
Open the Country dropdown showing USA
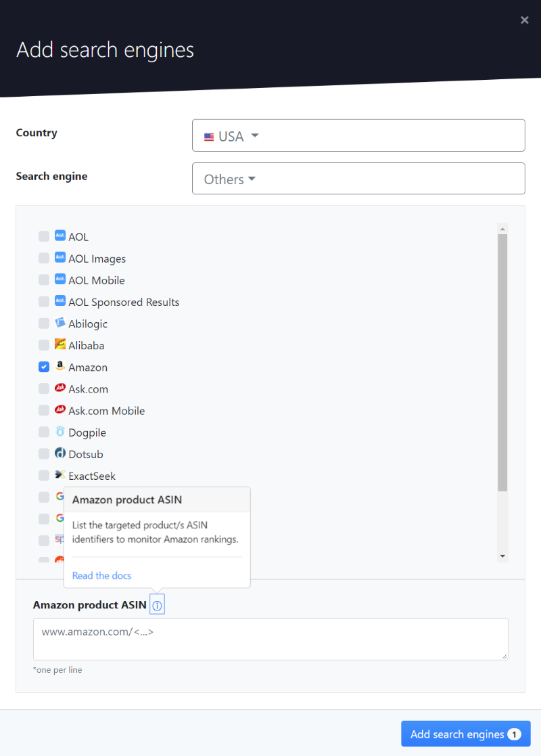(x=358, y=135)
